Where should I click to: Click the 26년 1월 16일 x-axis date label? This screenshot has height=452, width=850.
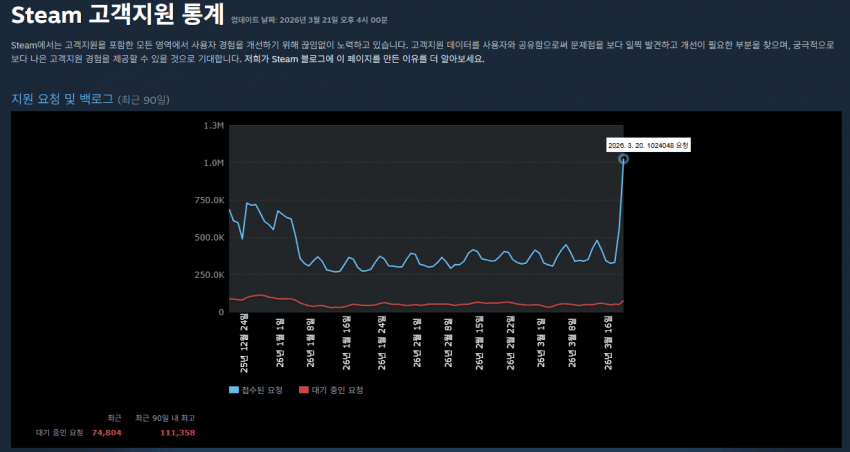347,343
